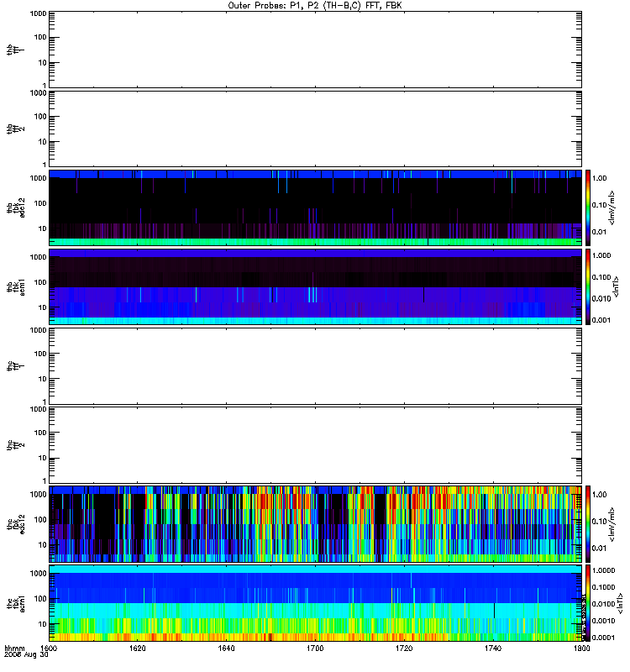Screen dimensions: 630x672
Task: Select the 'thb fbk edc12' axis label
Action: (16, 207)
